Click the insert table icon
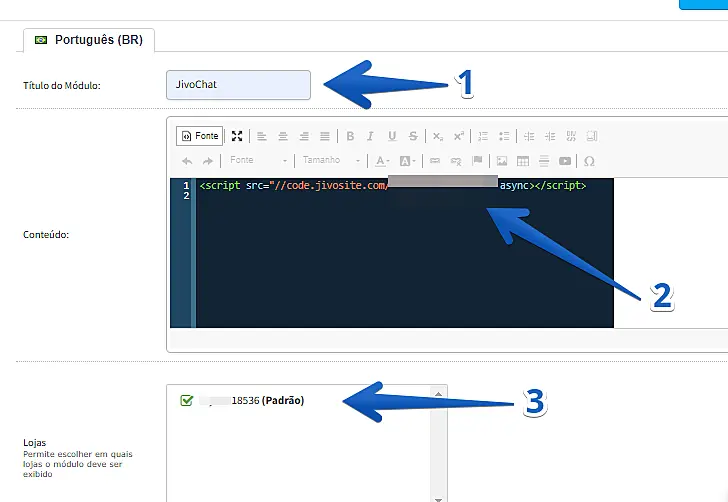728x502 pixels. 523,161
